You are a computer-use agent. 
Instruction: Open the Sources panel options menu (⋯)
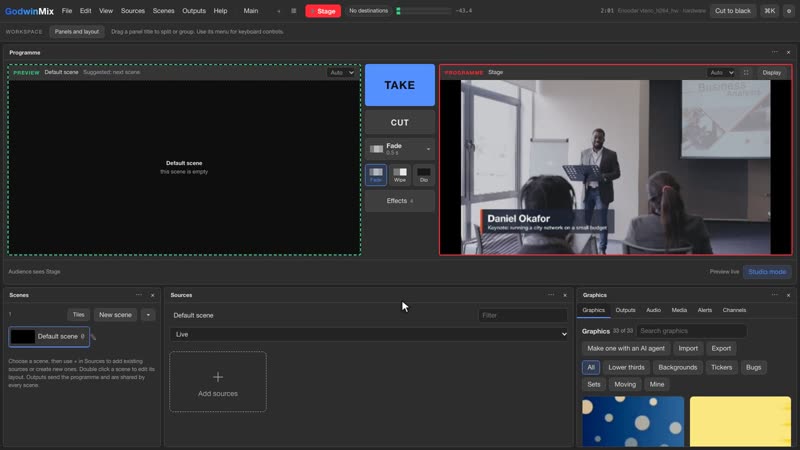tap(551, 295)
